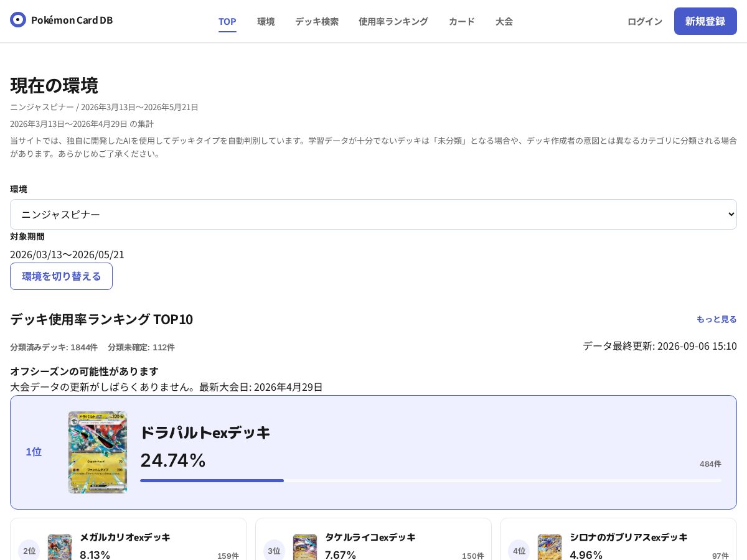This screenshot has width=747, height=560.
Task: Click the 1位 rank badge
Action: (x=34, y=452)
